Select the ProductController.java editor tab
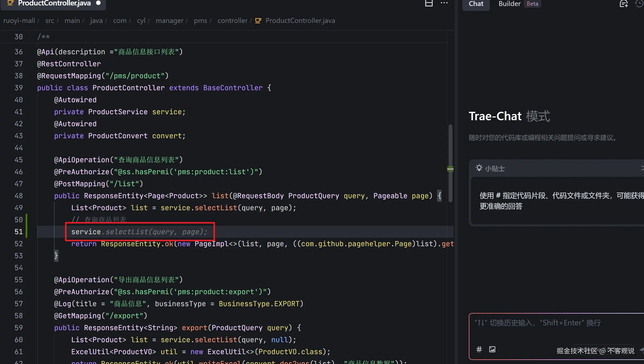This screenshot has height=364, width=644. (54, 3)
